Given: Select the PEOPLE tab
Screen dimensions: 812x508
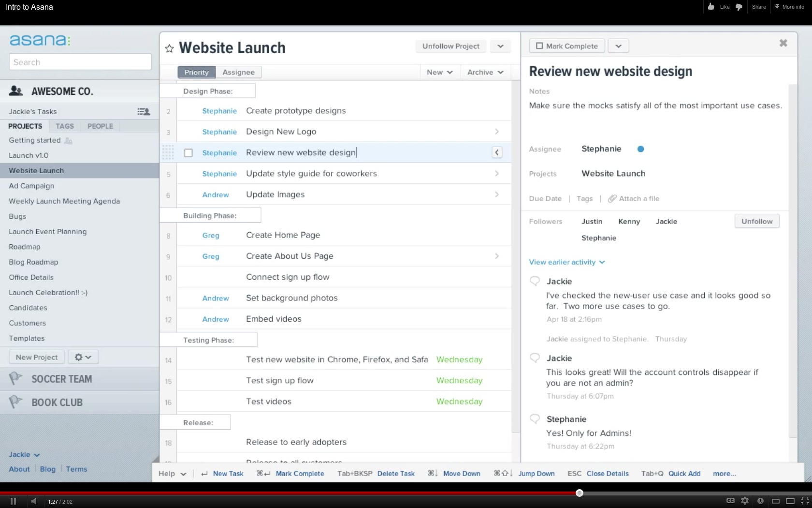Looking at the screenshot, I should 100,126.
